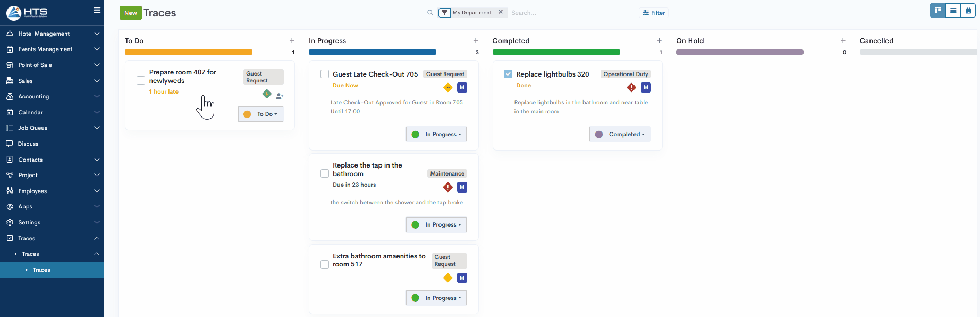The height and width of the screenshot is (317, 980).
Task: Uncheck the Replace lightbulbs 320 checkbox
Action: pos(508,74)
